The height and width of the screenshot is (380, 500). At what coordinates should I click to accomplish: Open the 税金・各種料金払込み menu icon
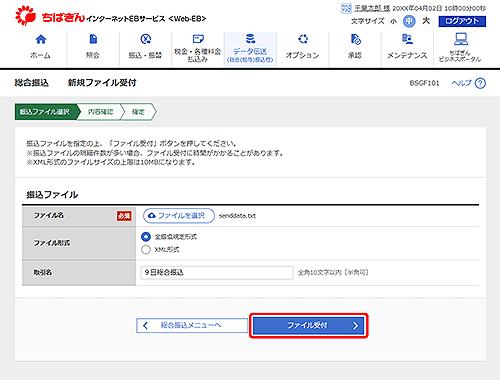(198, 39)
